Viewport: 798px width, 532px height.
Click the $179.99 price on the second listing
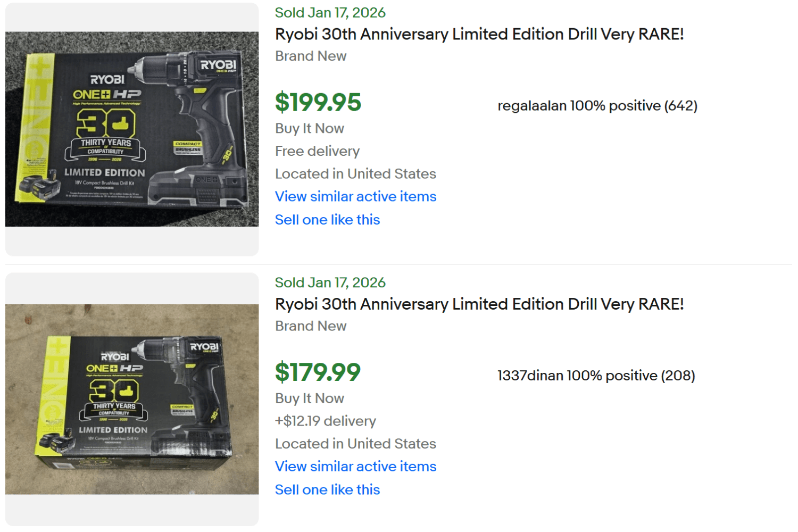point(318,372)
